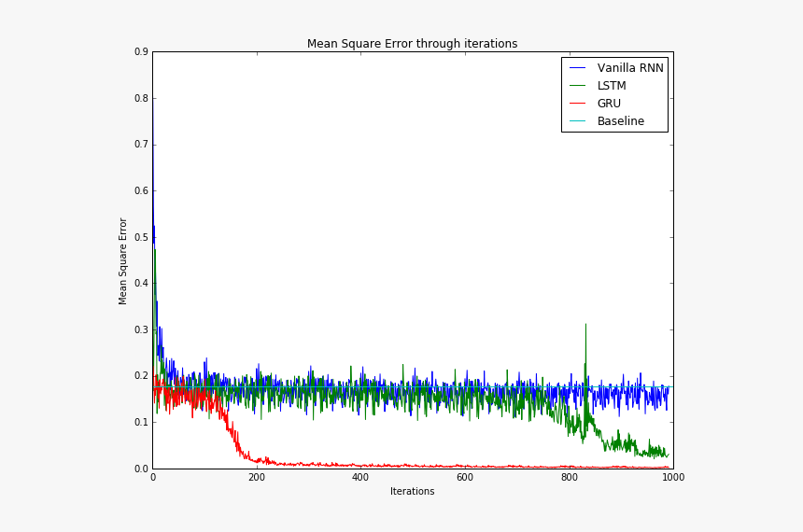
Task: Click the rotated "Mean Square Error" y-axis label
Action: (123, 261)
